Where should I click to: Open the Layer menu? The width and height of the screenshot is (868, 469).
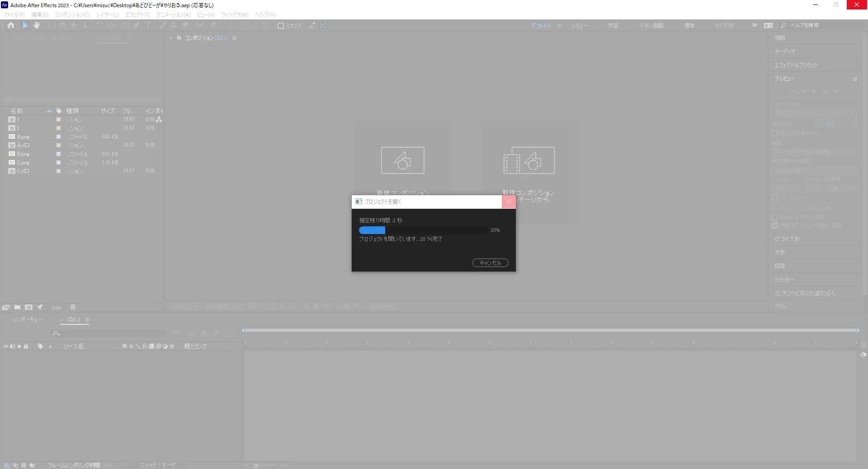tap(108, 15)
